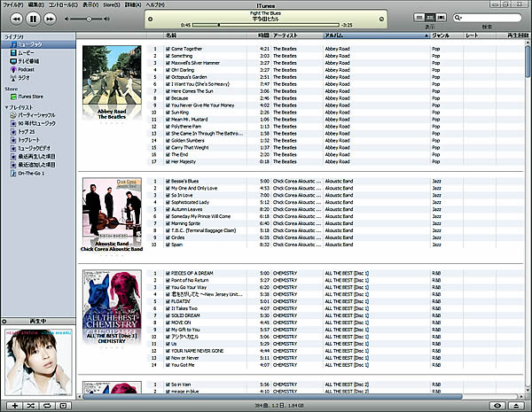Click the low volume speaker icon
This screenshot has height=412, width=532.
coord(66,19)
